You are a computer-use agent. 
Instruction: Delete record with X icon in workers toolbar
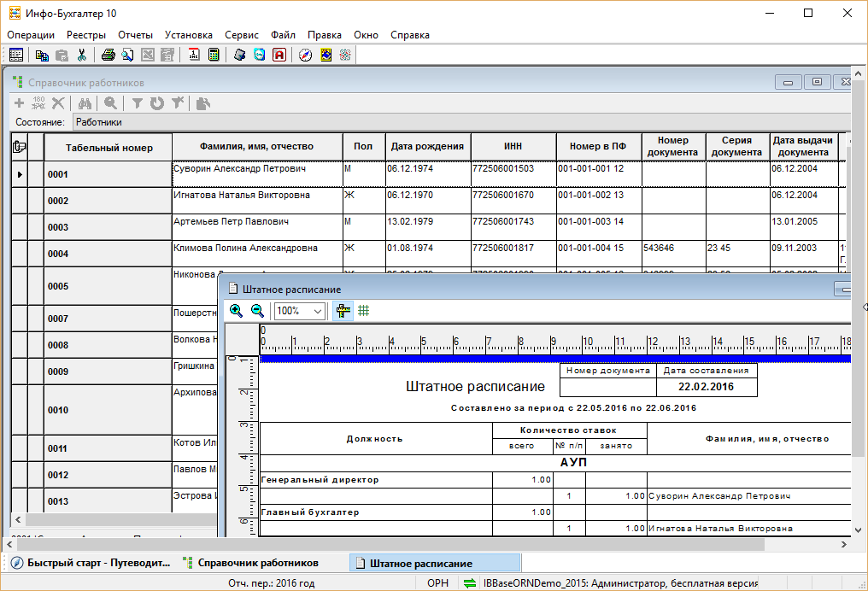coord(58,103)
